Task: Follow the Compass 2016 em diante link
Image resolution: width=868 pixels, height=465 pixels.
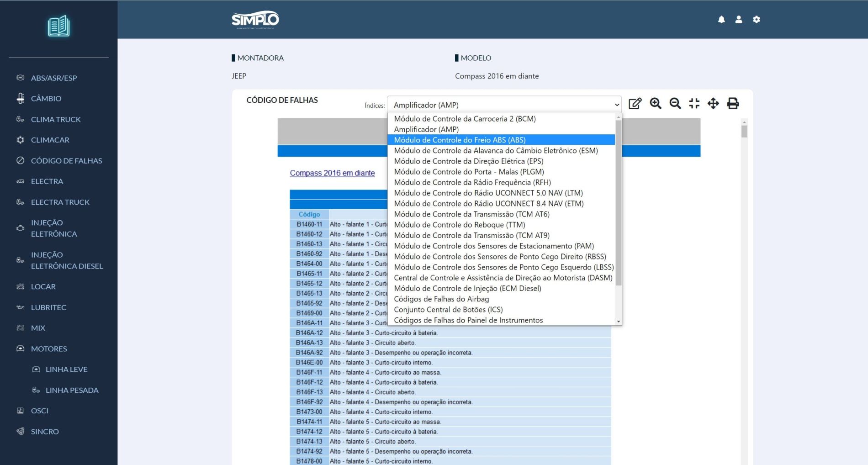Action: click(x=332, y=173)
